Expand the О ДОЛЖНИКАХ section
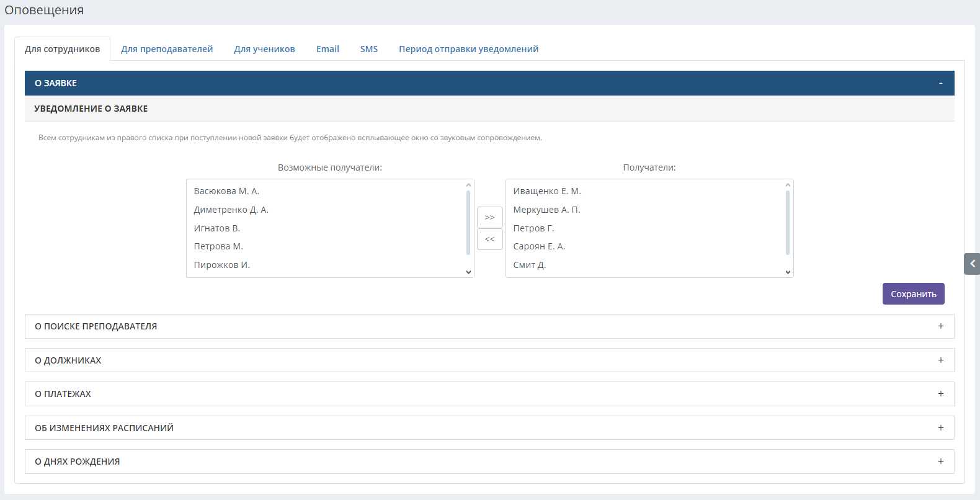Screen dimensions: 980x500 click(489, 360)
